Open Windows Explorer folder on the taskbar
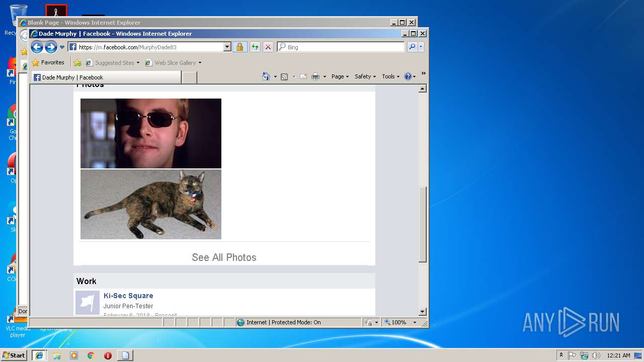 57,355
